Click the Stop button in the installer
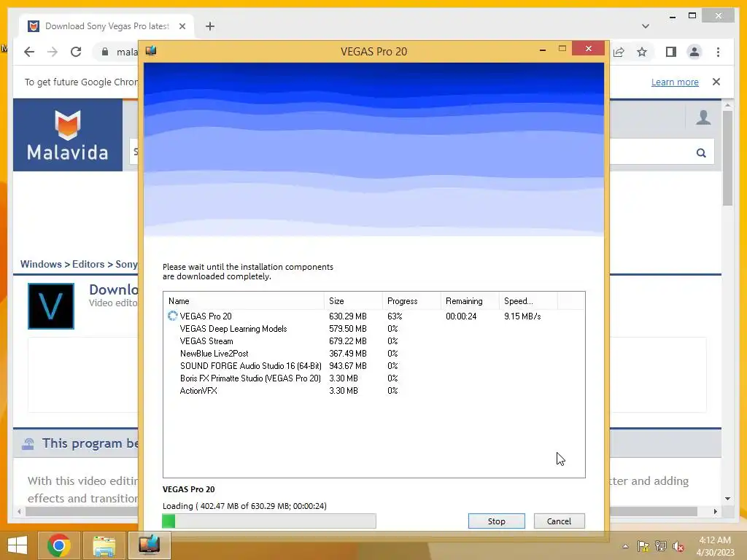 coord(496,521)
